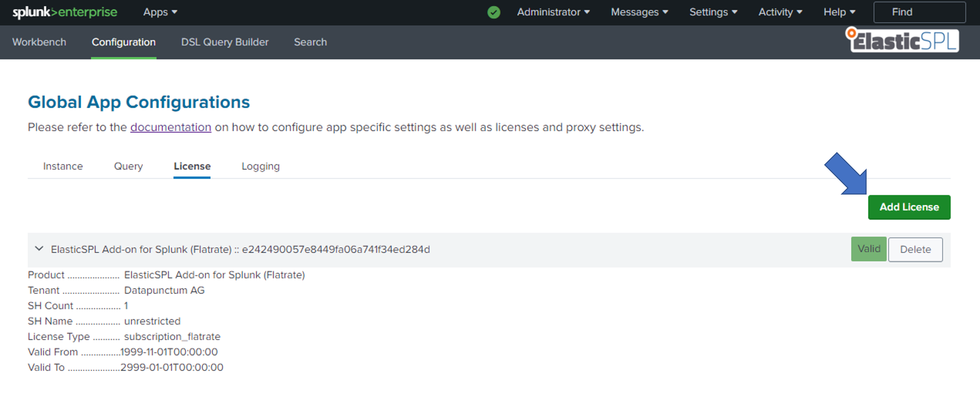
Task: Open the Apps dropdown menu
Action: [160, 12]
